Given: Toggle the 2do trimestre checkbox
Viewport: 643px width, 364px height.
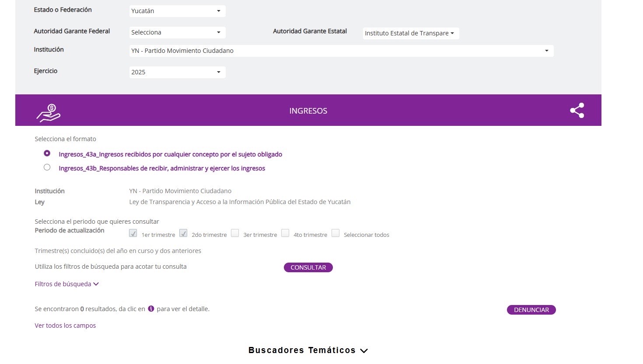Looking at the screenshot, I should 183,233.
